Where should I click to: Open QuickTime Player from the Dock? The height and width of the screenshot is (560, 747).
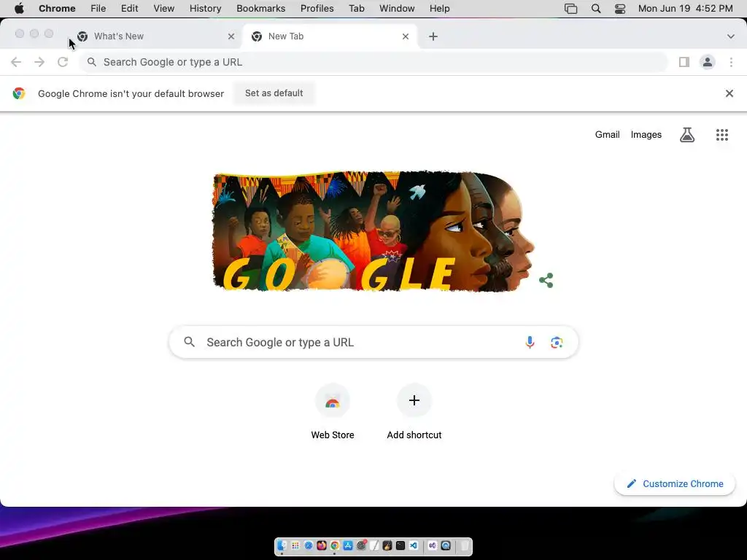coord(446,545)
